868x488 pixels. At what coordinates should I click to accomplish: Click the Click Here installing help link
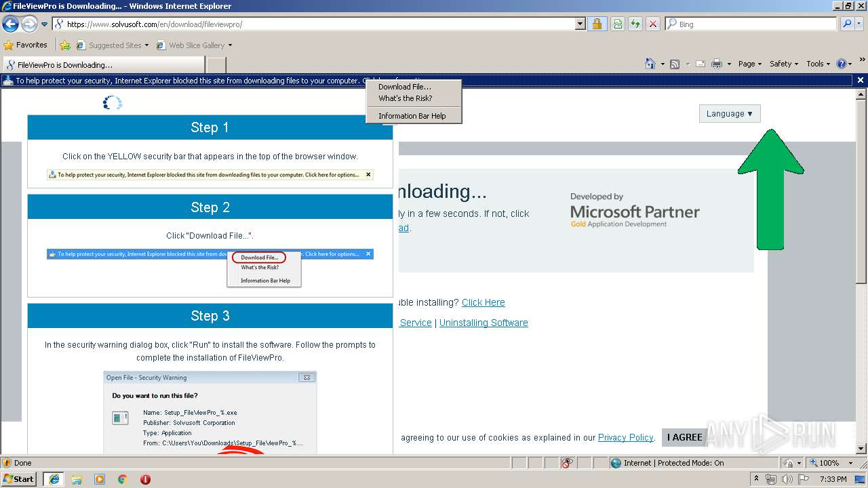484,302
